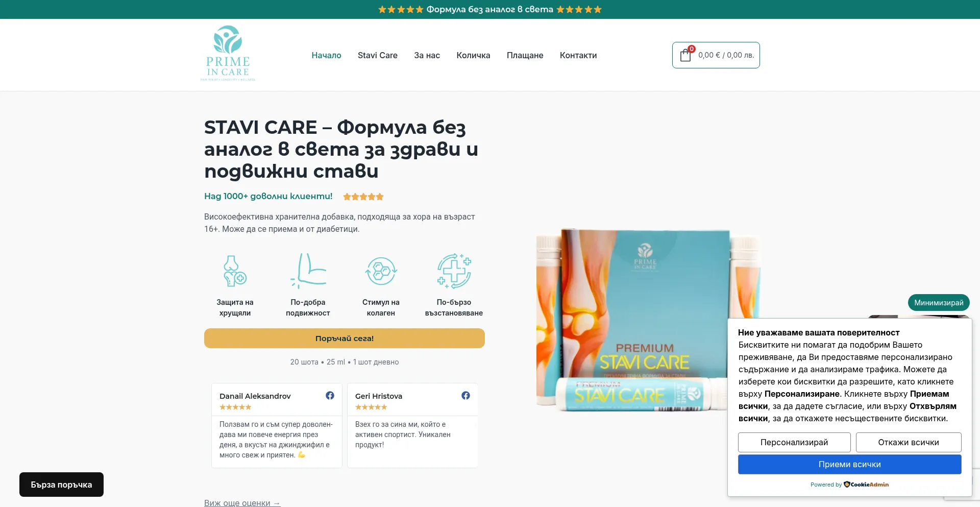Click the cart total 0,00 € / 0,00 лв.
Screen dimensions: 980x507
coord(726,55)
